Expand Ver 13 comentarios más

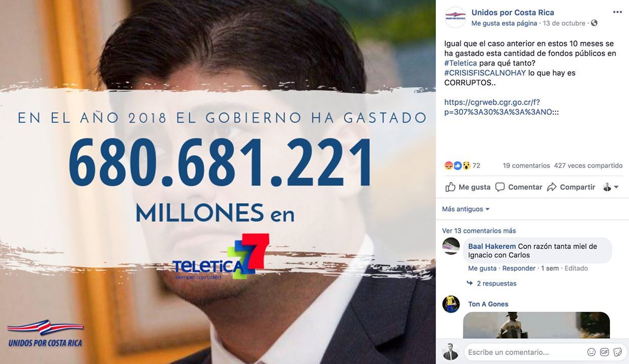tap(479, 231)
